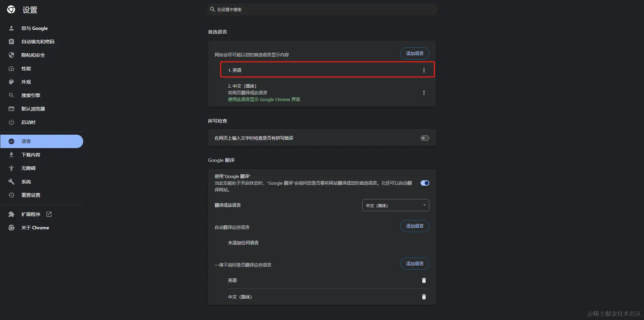Click 添加语言 under 首选语言
Screen dimensions: 644x320
(415, 53)
